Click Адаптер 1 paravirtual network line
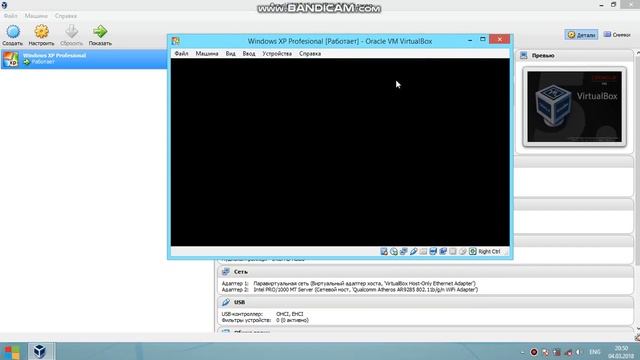 point(349,283)
